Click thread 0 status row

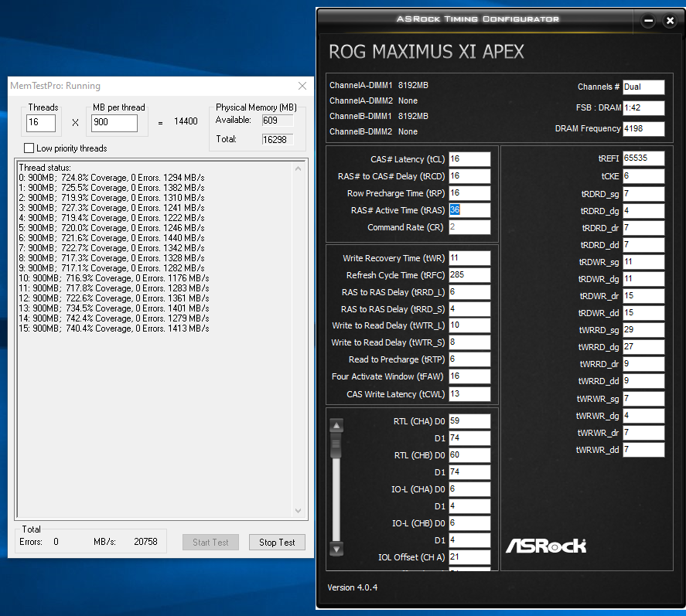coord(111,178)
